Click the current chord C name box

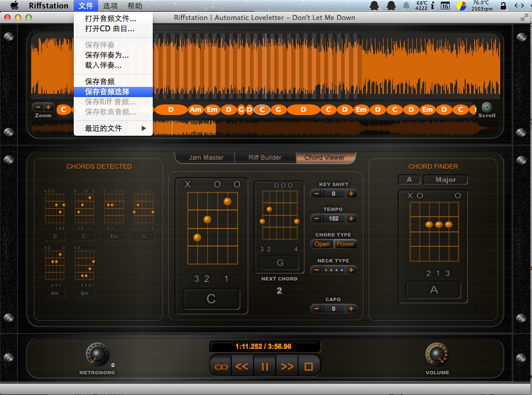point(211,299)
